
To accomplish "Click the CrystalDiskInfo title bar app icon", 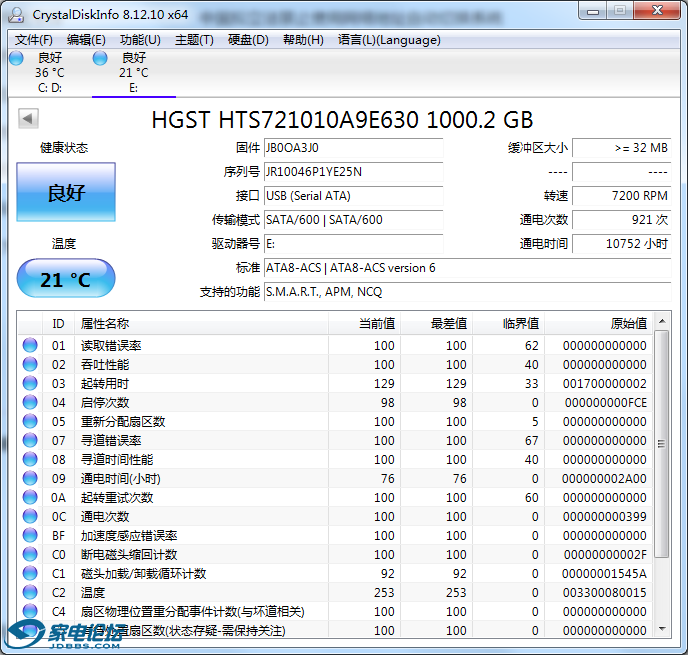I will (17, 14).
